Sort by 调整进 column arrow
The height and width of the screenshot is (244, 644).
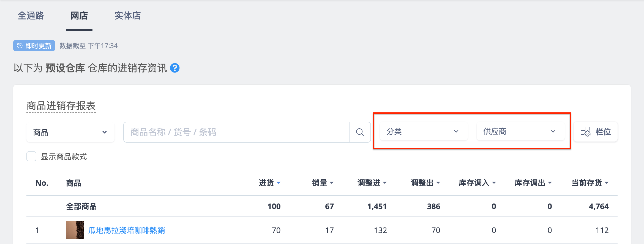[x=385, y=183]
